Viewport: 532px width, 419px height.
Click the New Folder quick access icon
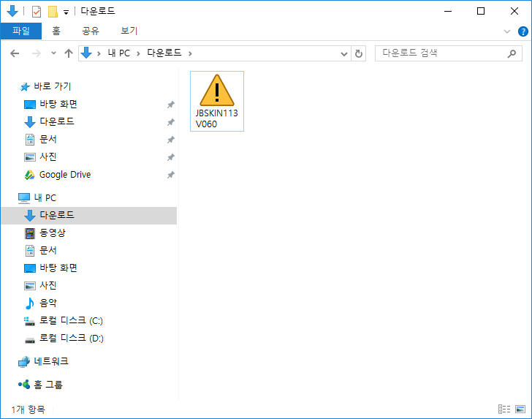click(53, 12)
